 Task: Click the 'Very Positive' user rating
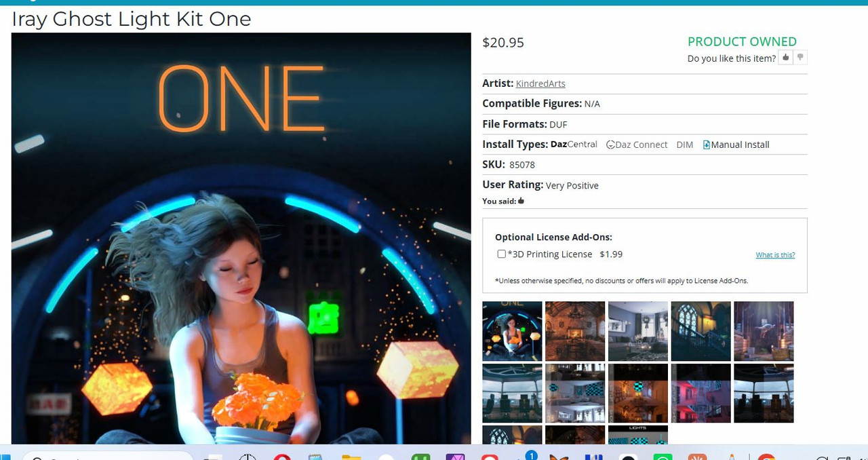[572, 185]
